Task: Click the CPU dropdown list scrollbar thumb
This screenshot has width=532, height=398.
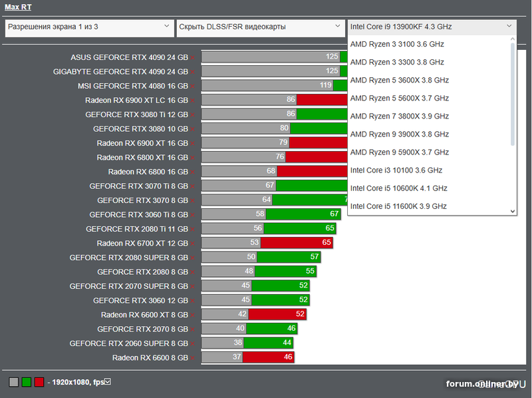Action: click(513, 94)
